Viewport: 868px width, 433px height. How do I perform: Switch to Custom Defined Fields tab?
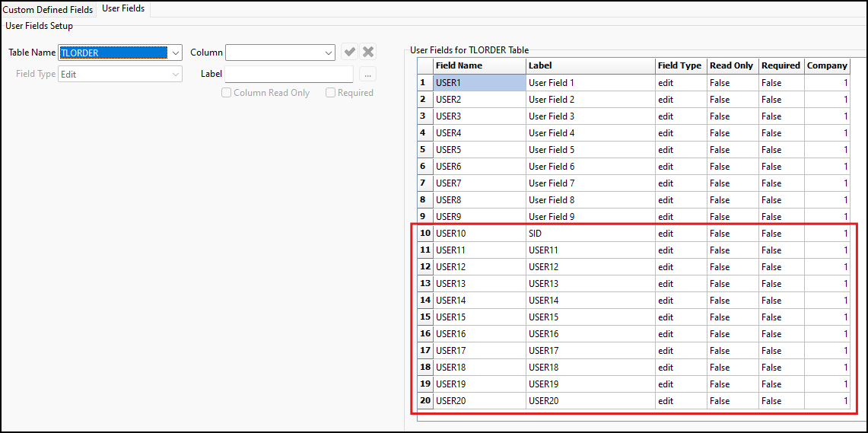click(x=48, y=10)
